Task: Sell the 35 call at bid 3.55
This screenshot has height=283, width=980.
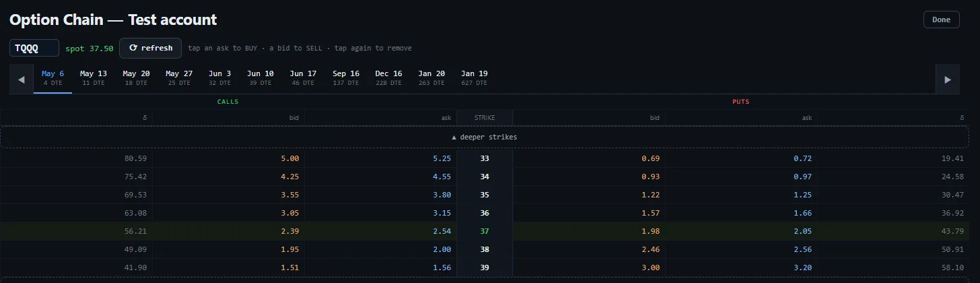Action: pos(228,195)
